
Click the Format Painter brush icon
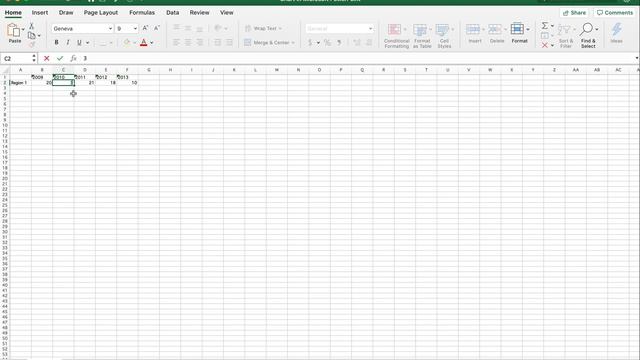point(32,44)
